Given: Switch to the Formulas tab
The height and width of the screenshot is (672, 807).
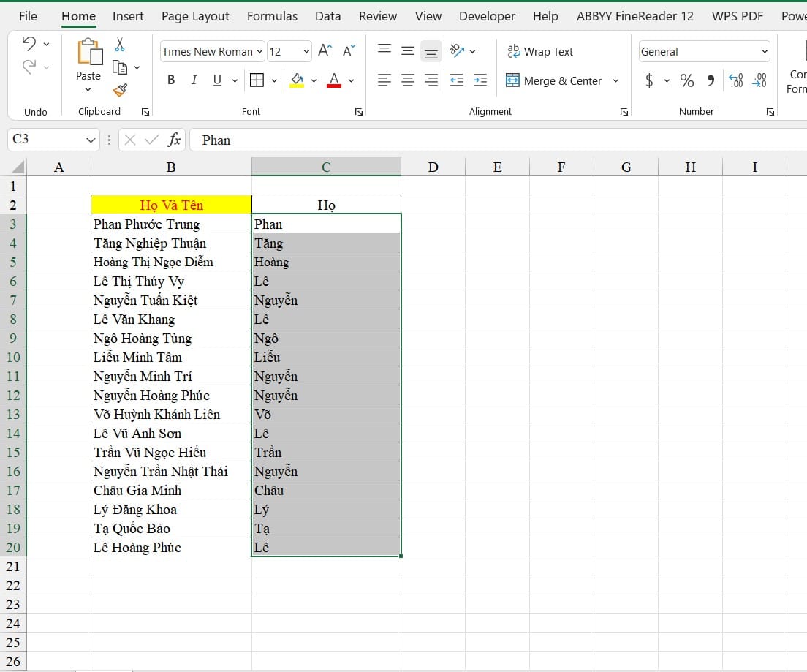Looking at the screenshot, I should click(272, 17).
